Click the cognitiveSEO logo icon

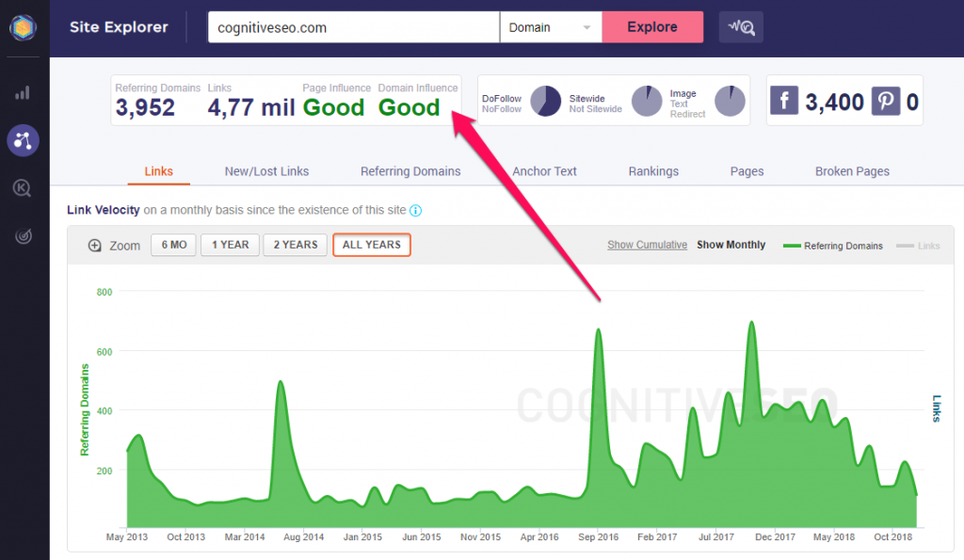[x=23, y=27]
